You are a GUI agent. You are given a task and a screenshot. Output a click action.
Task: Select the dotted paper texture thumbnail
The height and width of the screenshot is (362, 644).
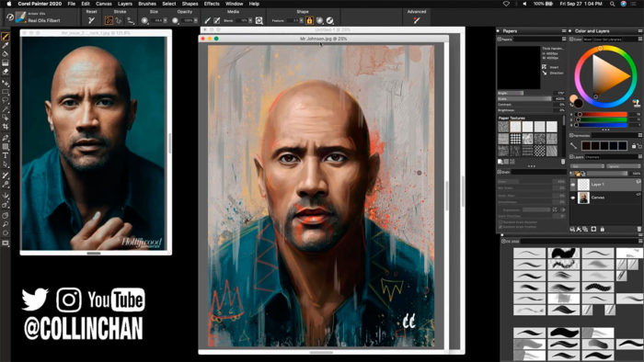coord(515,139)
